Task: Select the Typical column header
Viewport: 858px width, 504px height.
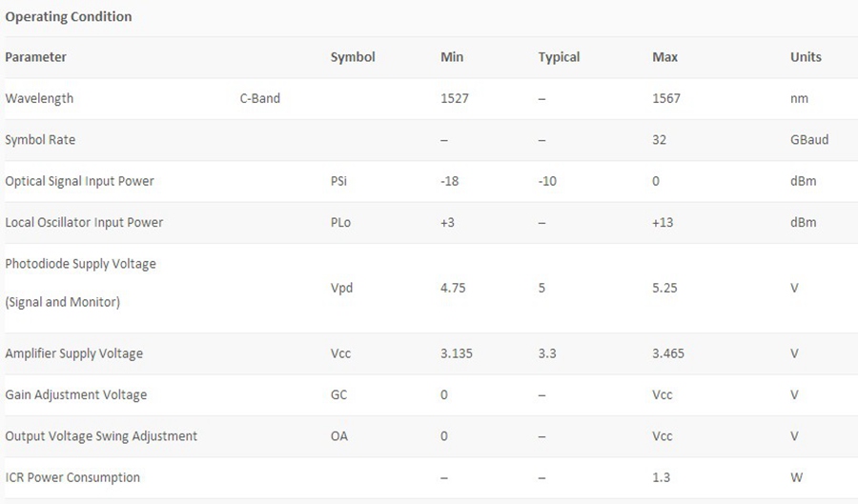Action: [x=559, y=57]
